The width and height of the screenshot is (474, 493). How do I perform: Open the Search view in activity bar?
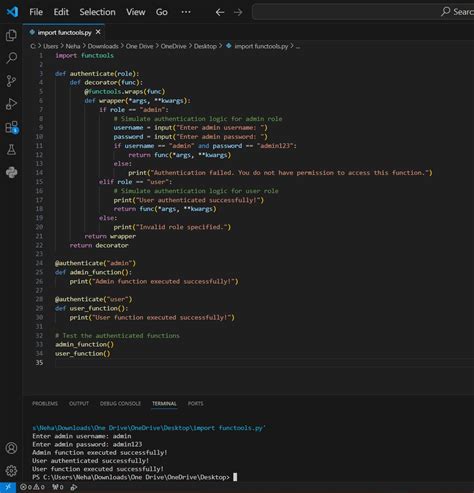11,58
